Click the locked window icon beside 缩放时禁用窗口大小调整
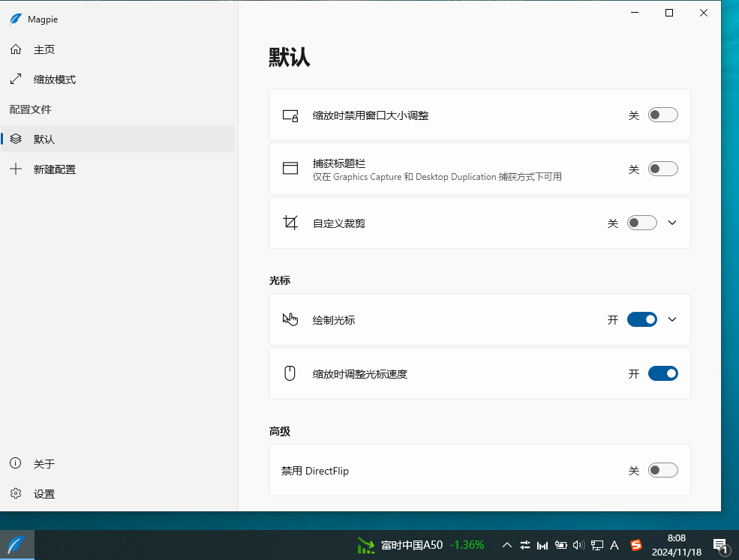739x560 pixels. pos(290,115)
